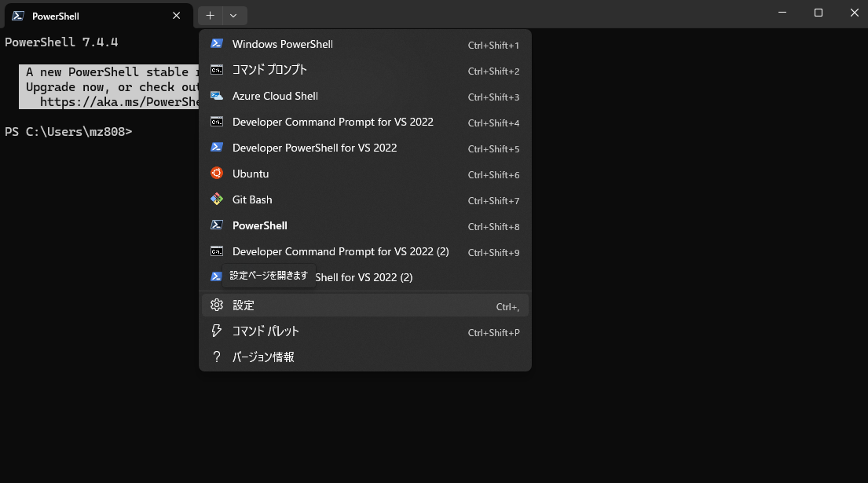
Task: Collapse the new tab profile dropdown arrow
Action: 233,16
